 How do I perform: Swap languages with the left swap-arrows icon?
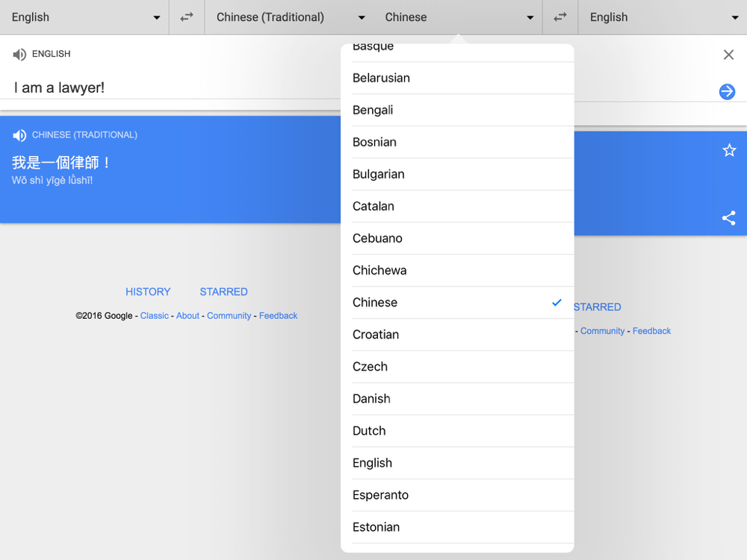187,17
